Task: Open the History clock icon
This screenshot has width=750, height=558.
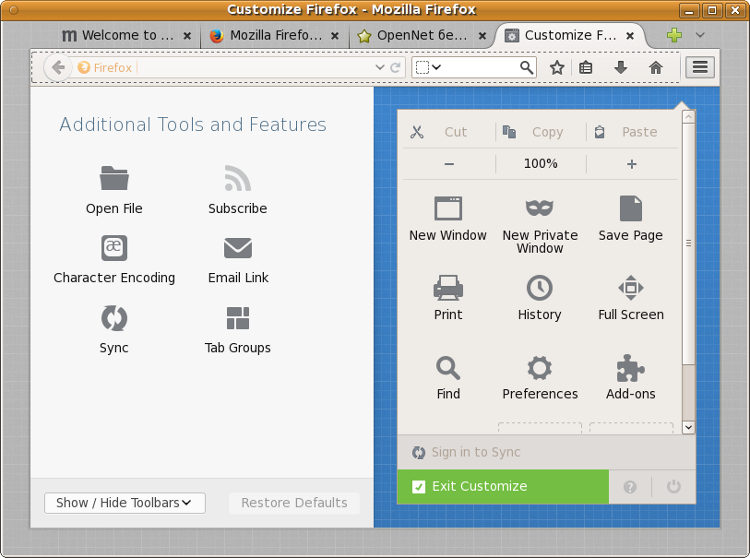Action: coord(540,287)
